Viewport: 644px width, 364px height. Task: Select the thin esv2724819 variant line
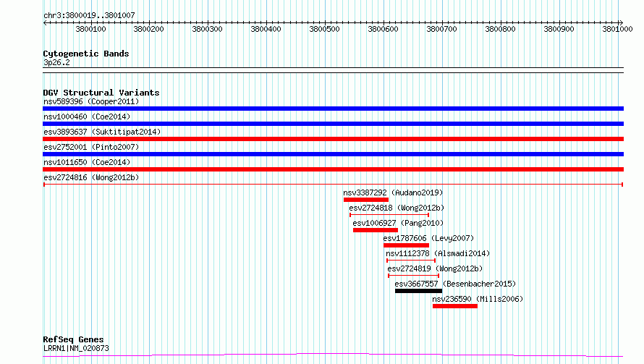(x=414, y=276)
